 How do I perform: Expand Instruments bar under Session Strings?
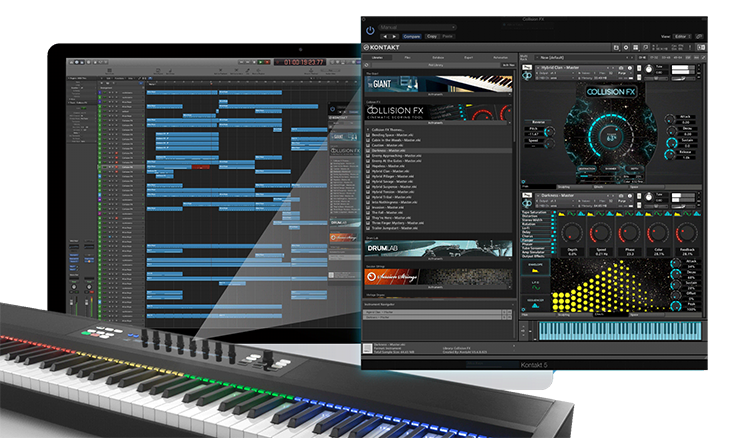coord(438,287)
